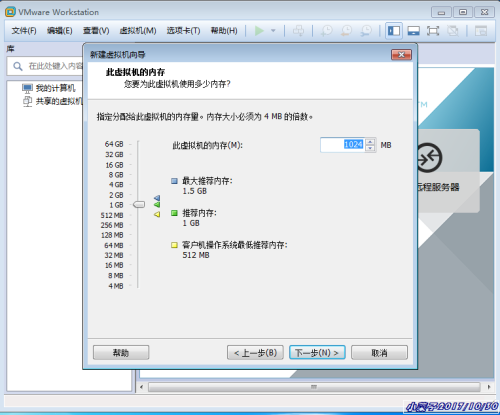Click the Unity mode toolbar icon
This screenshot has height=415, width=500.
pyautogui.click(x=453, y=31)
